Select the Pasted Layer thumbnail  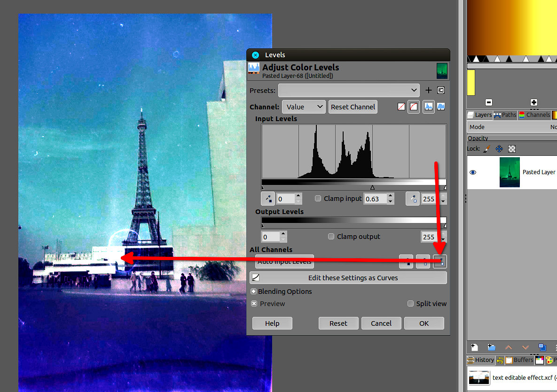pyautogui.click(x=510, y=172)
